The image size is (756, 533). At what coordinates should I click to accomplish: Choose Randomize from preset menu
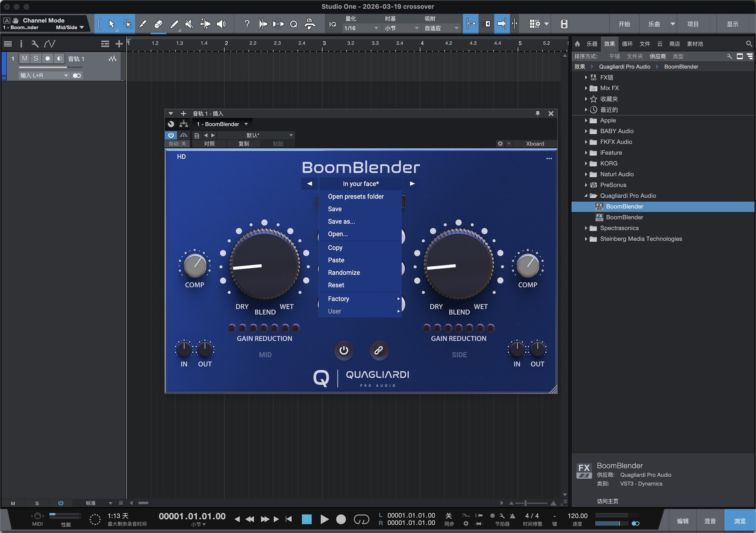click(344, 273)
